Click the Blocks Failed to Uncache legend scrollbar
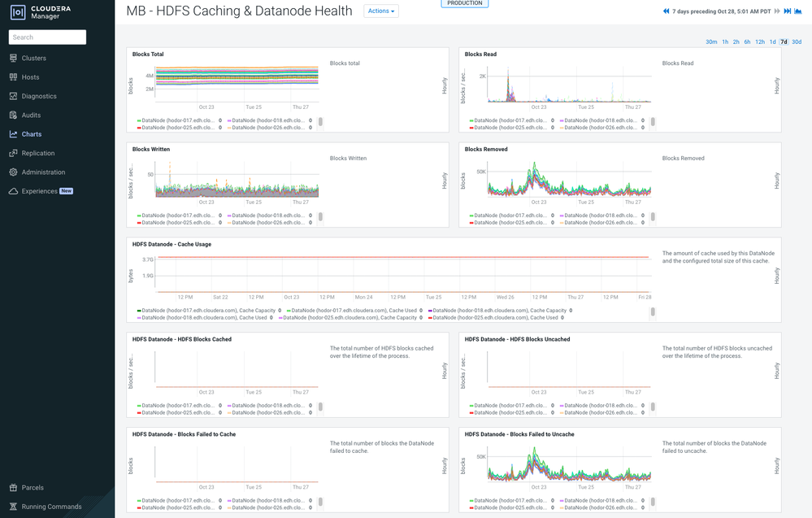Image resolution: width=812 pixels, height=518 pixels. (653, 502)
